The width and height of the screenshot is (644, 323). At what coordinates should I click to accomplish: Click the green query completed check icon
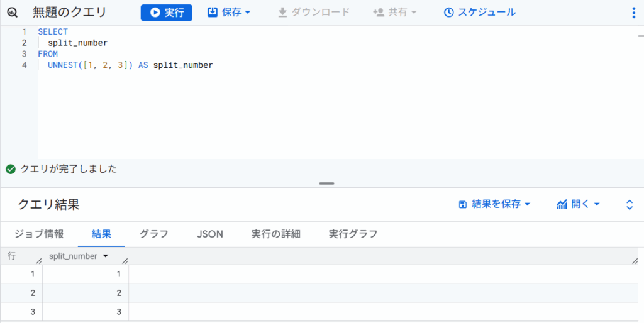coord(11,169)
